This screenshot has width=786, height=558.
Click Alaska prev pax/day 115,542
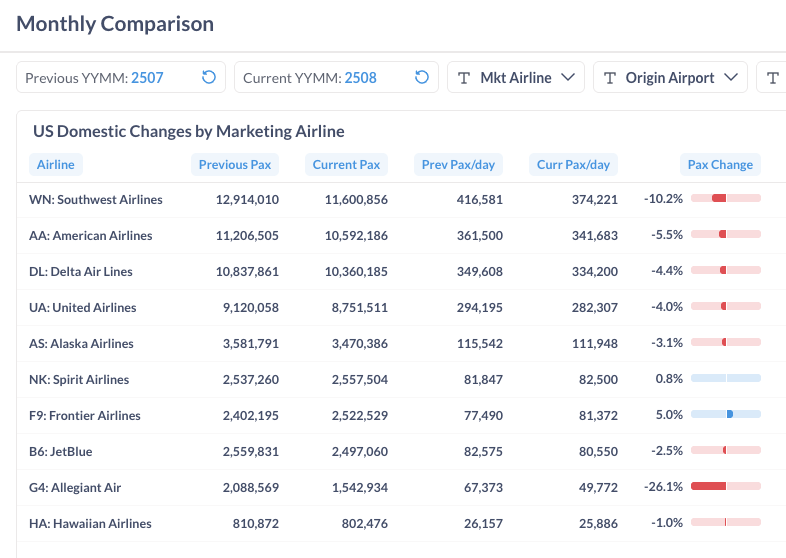tap(480, 343)
